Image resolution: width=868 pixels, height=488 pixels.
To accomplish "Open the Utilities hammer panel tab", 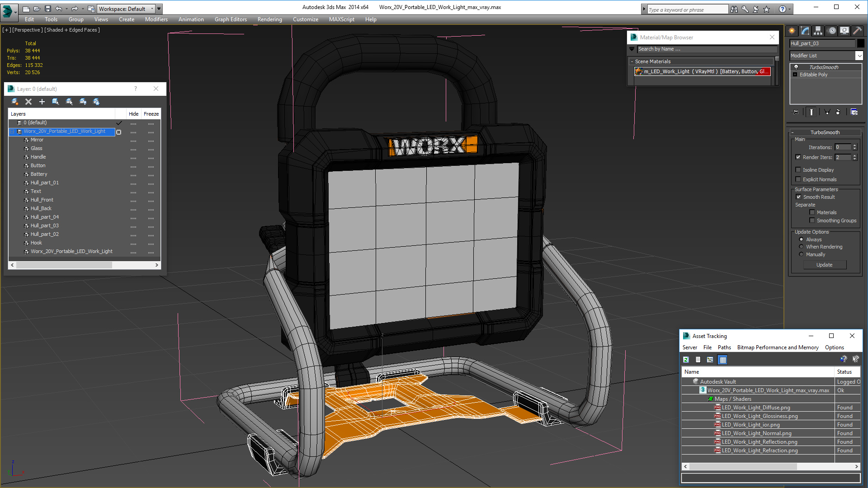I will [858, 31].
